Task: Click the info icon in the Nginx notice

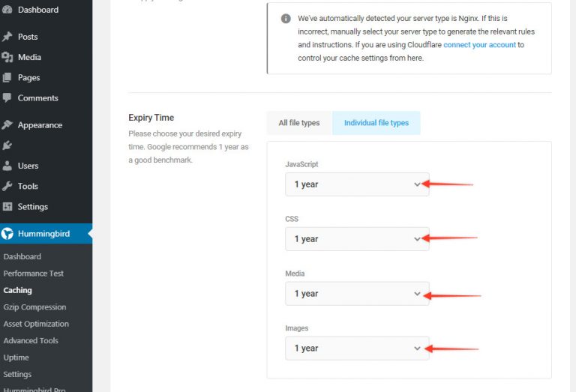Action: click(286, 19)
